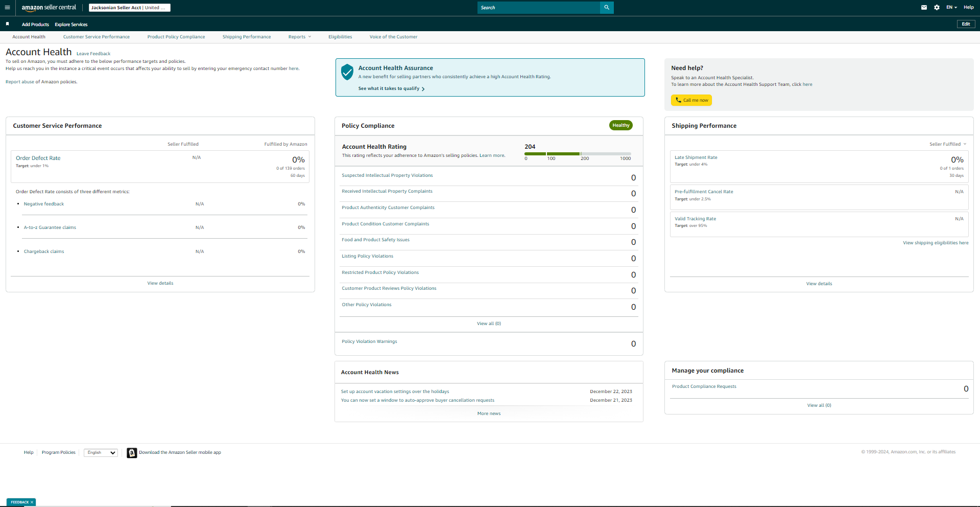Open Product Condition Customer Complaints
980x507 pixels.
pos(386,224)
